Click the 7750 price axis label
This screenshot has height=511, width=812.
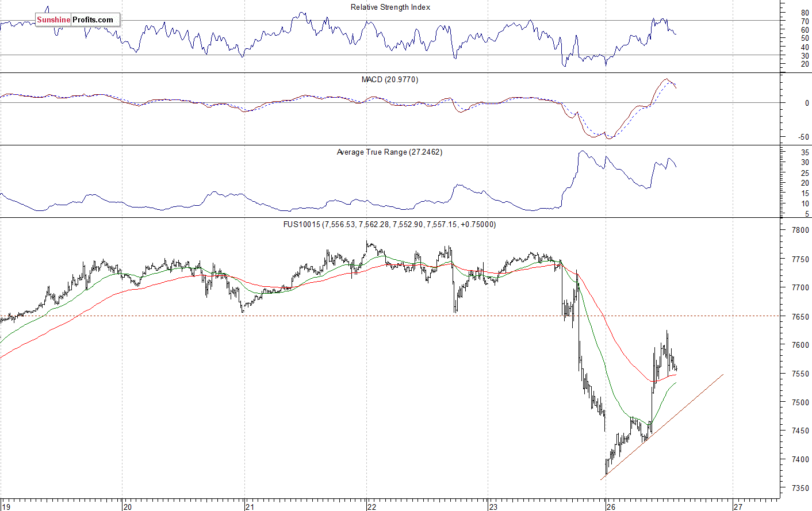800,260
